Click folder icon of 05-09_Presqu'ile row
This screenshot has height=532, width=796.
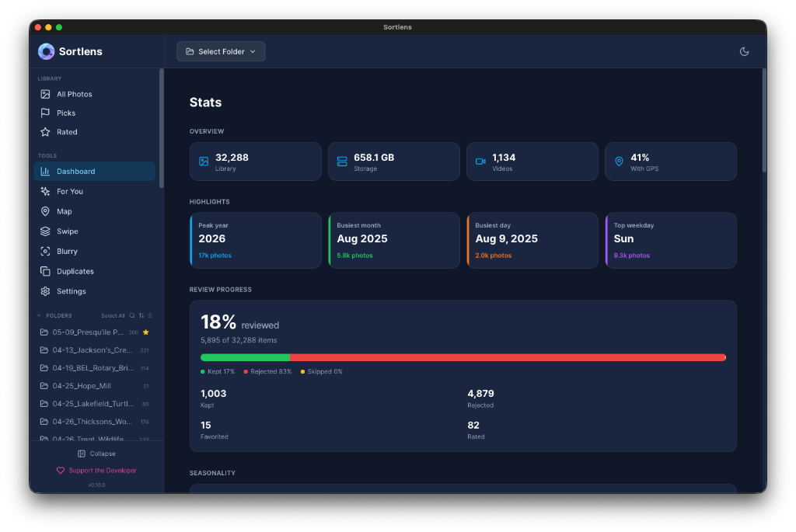(44, 332)
